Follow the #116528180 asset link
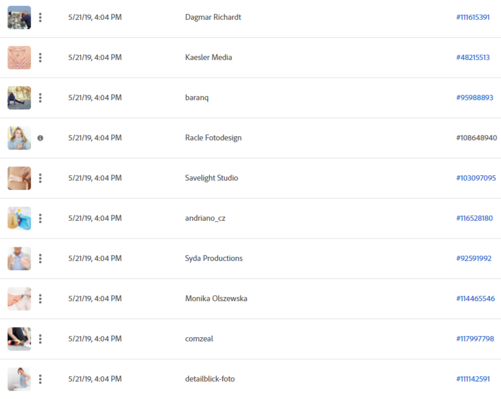Viewport: 501px width, 399px height. click(x=474, y=218)
